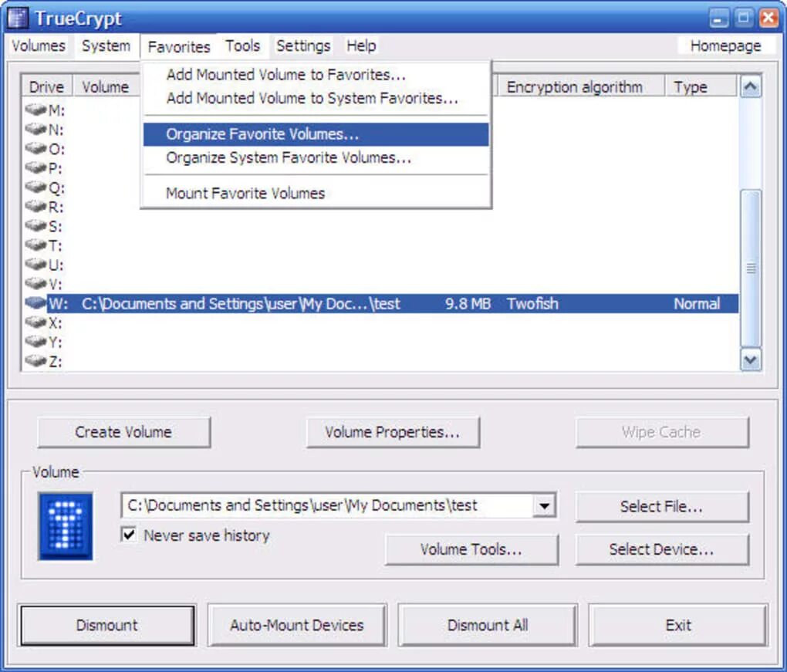Select Organize Favorite Volumes

click(316, 134)
